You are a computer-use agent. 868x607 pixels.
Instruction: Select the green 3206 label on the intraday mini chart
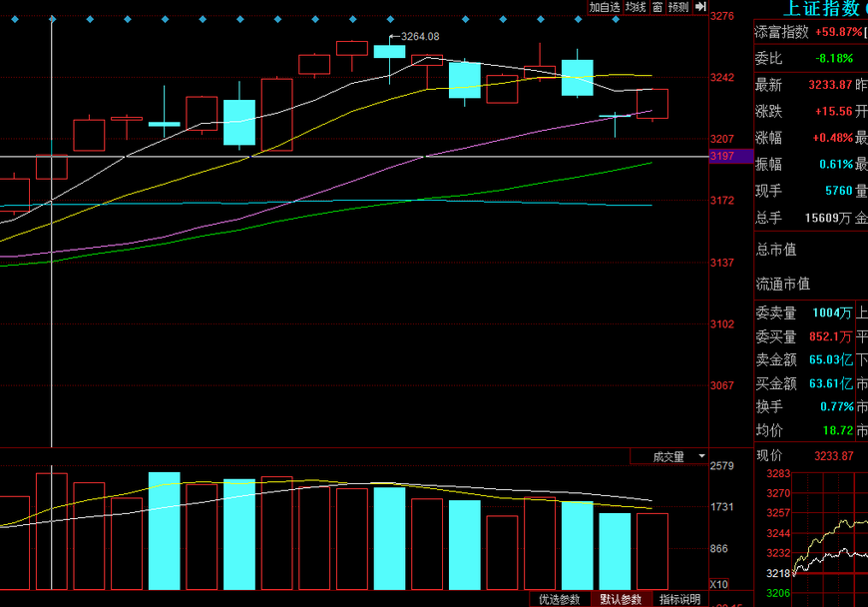click(x=778, y=593)
